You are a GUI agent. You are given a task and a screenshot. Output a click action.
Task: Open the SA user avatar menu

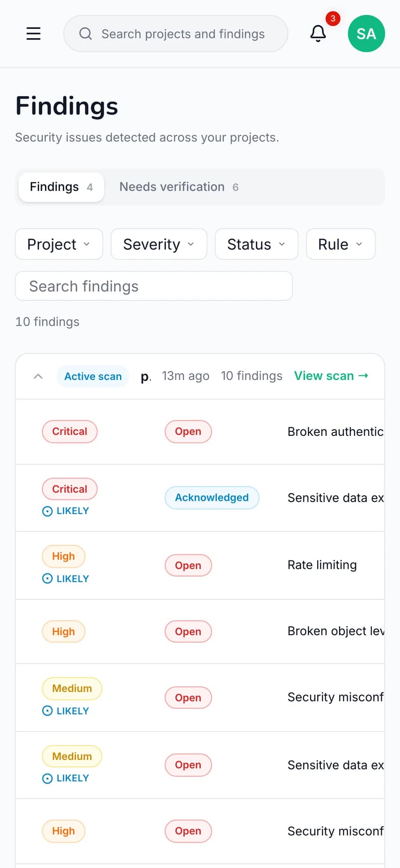click(367, 34)
